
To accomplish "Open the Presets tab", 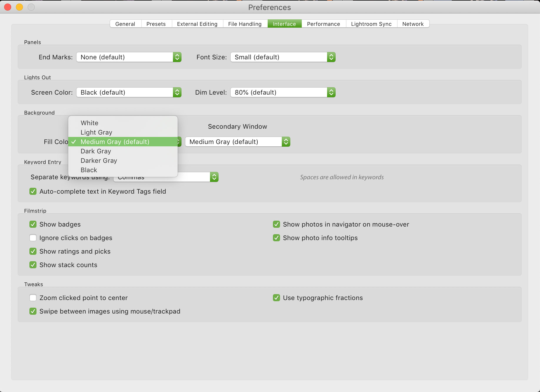I will [156, 24].
